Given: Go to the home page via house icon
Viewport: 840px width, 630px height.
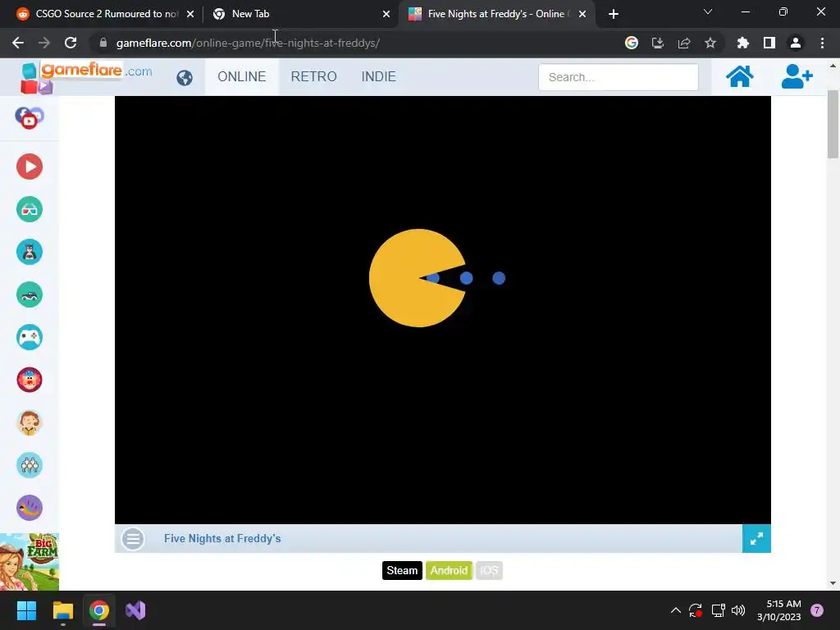Looking at the screenshot, I should [739, 76].
